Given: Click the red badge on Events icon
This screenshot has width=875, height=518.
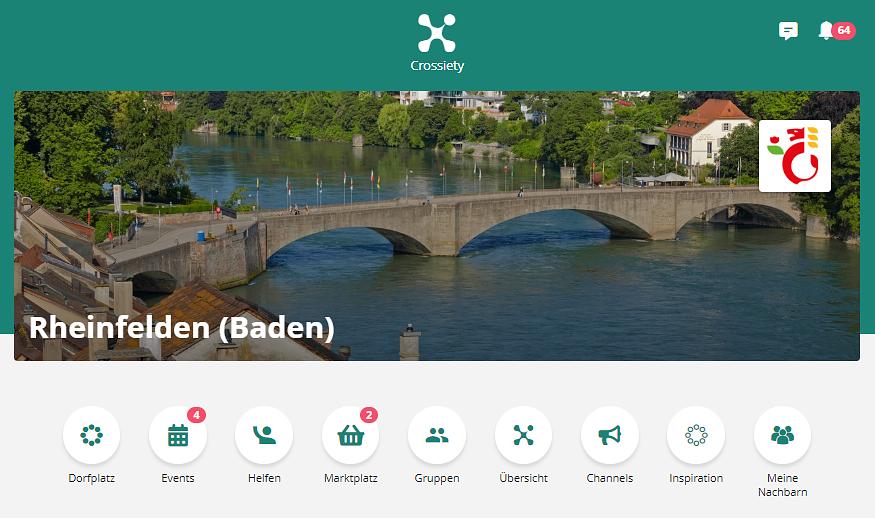Looking at the screenshot, I should [x=196, y=415].
